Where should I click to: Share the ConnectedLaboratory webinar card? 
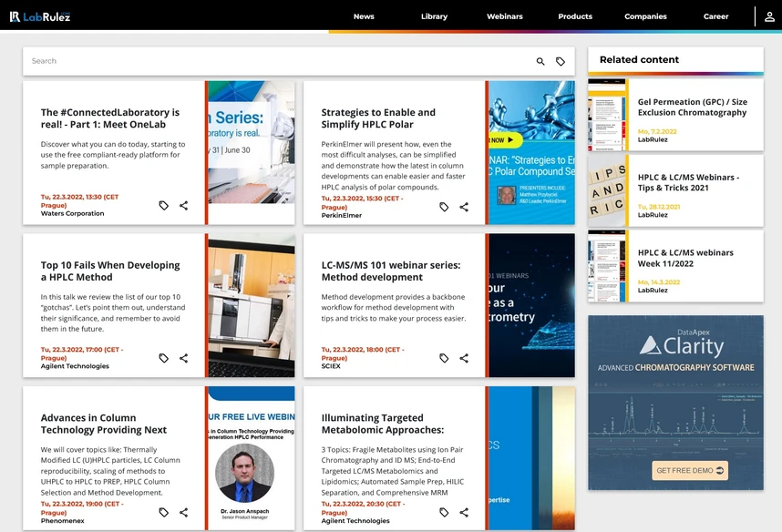point(183,205)
